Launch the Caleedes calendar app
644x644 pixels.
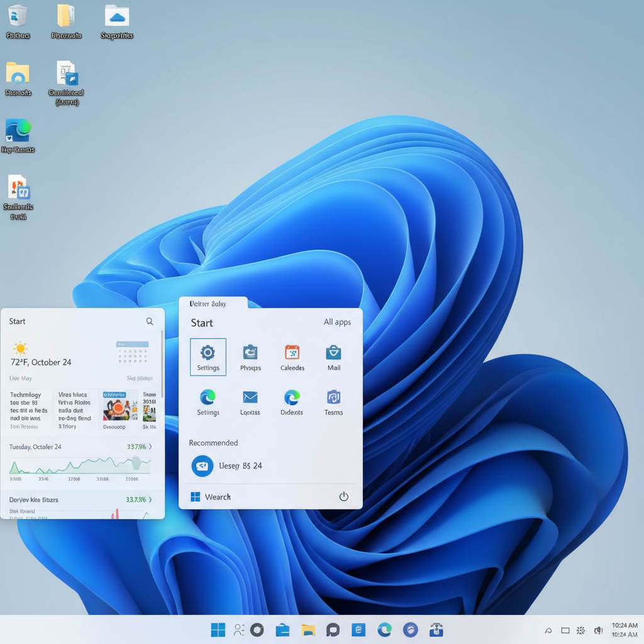pos(292,357)
